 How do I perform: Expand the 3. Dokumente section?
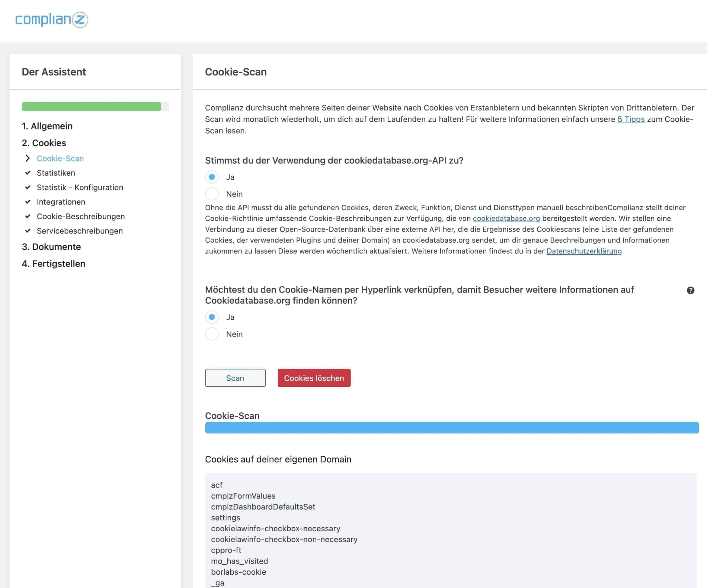point(51,247)
